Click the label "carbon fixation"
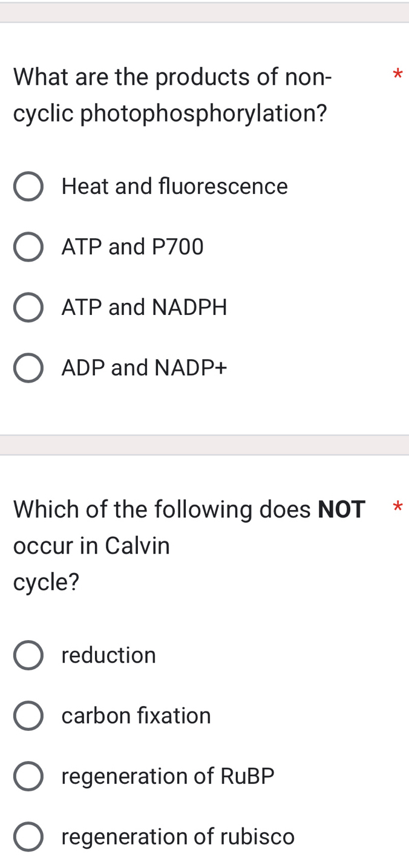The width and height of the screenshot is (409, 868). 136,716
